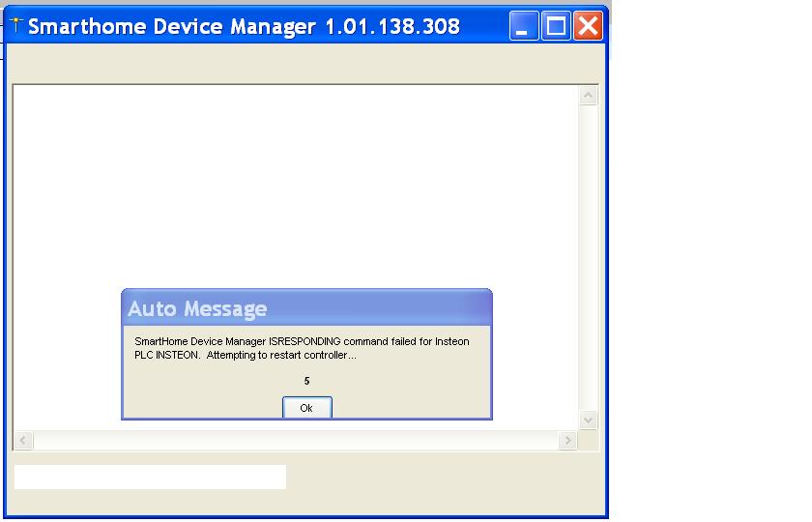Click the vertical scrollbar up arrow
The height and width of the screenshot is (522, 812).
click(588, 96)
